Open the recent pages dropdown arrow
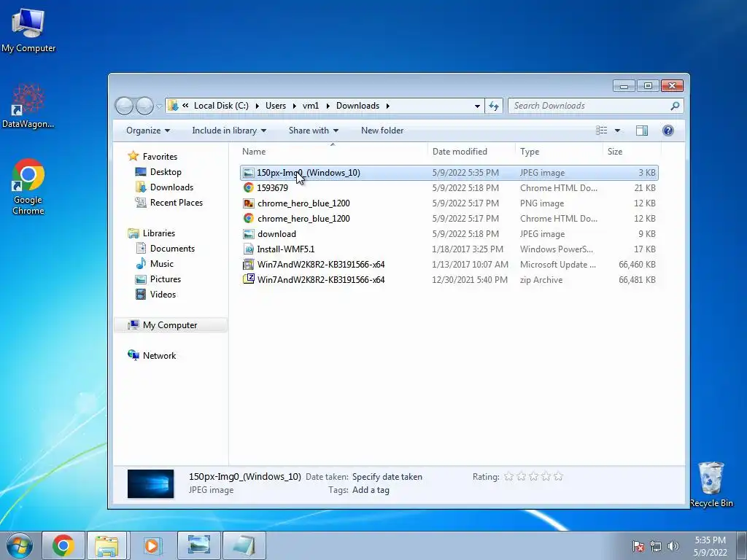The image size is (747, 560). [159, 106]
